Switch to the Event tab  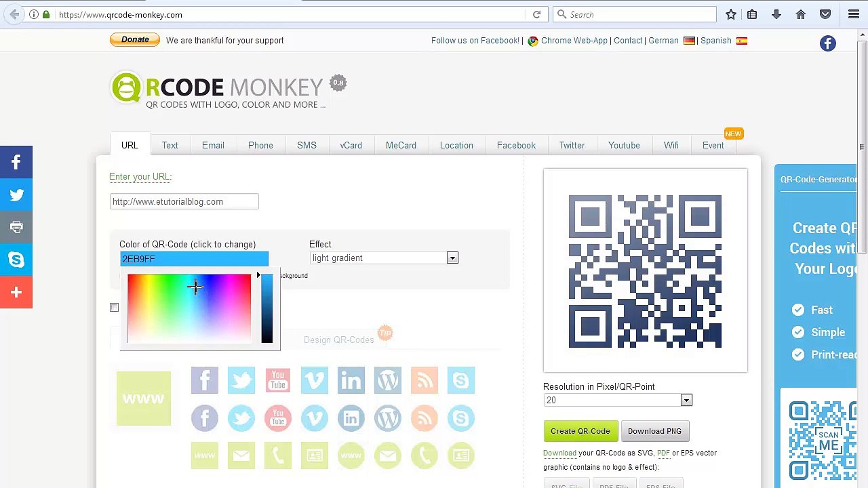point(713,145)
